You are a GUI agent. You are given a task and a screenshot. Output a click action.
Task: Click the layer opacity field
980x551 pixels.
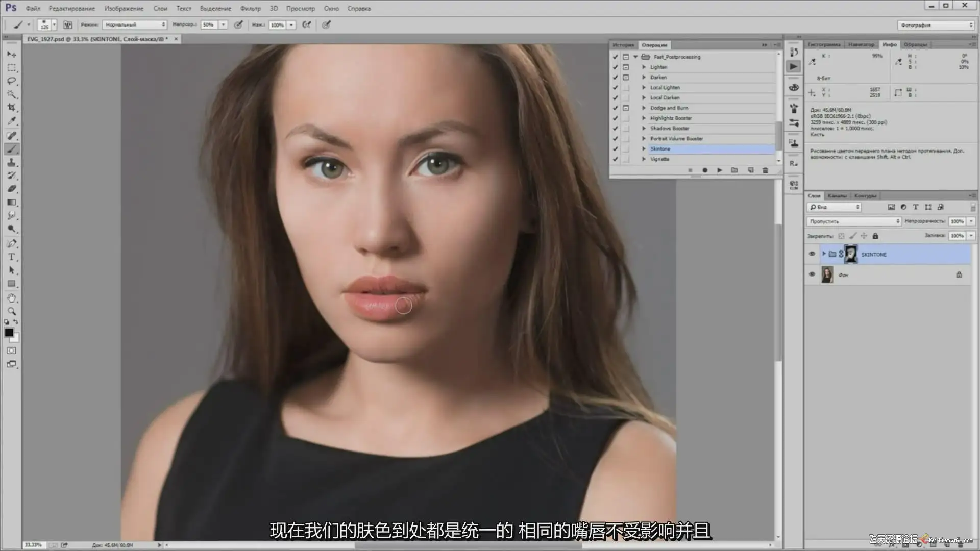tap(957, 221)
